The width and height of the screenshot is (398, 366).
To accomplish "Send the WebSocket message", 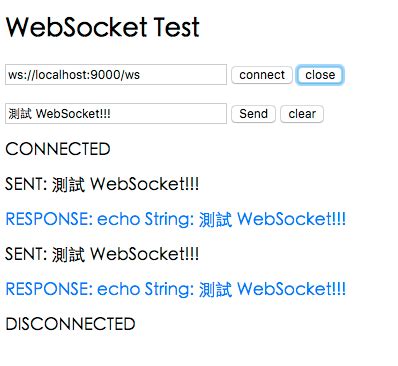I will 253,114.
